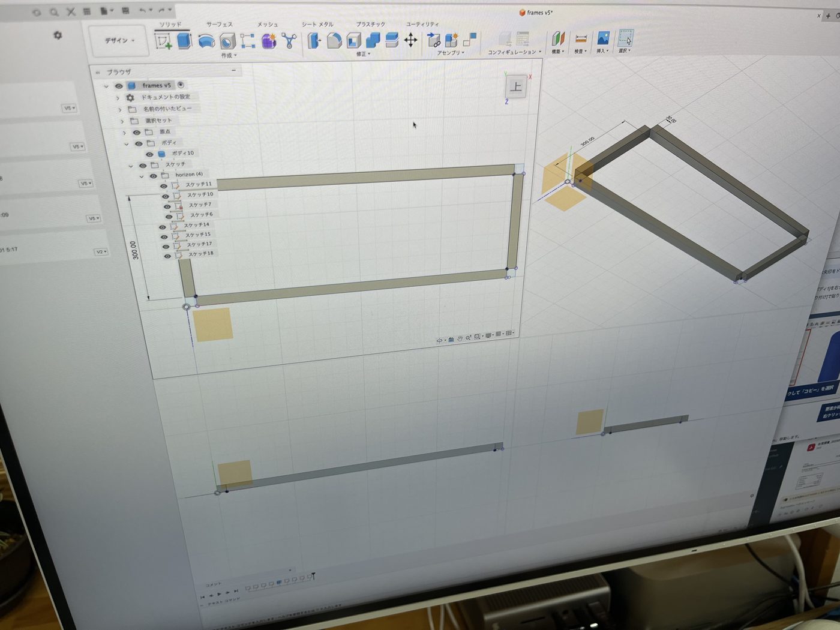Screen dimensions: 840x630
Task: Collapse the frames v5 root node
Action: tap(106, 86)
